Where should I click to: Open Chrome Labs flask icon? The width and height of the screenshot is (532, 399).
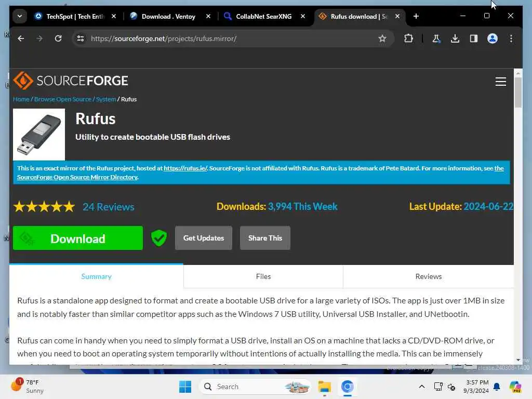pyautogui.click(x=436, y=38)
